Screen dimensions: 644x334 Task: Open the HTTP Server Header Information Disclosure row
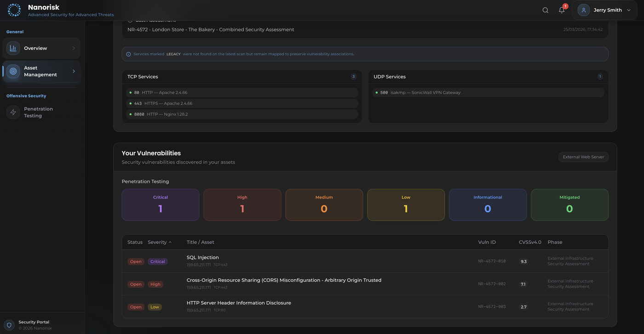click(x=239, y=303)
